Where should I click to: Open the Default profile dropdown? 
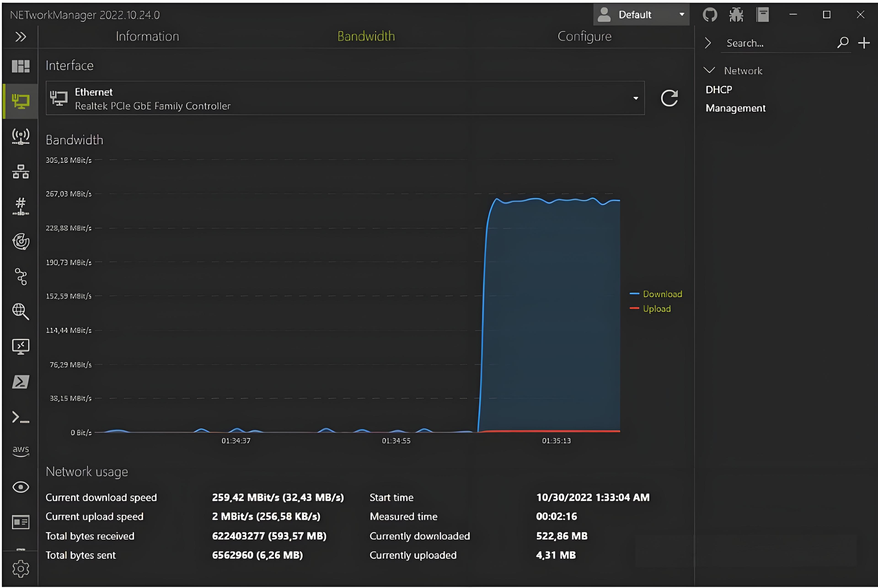[641, 15]
